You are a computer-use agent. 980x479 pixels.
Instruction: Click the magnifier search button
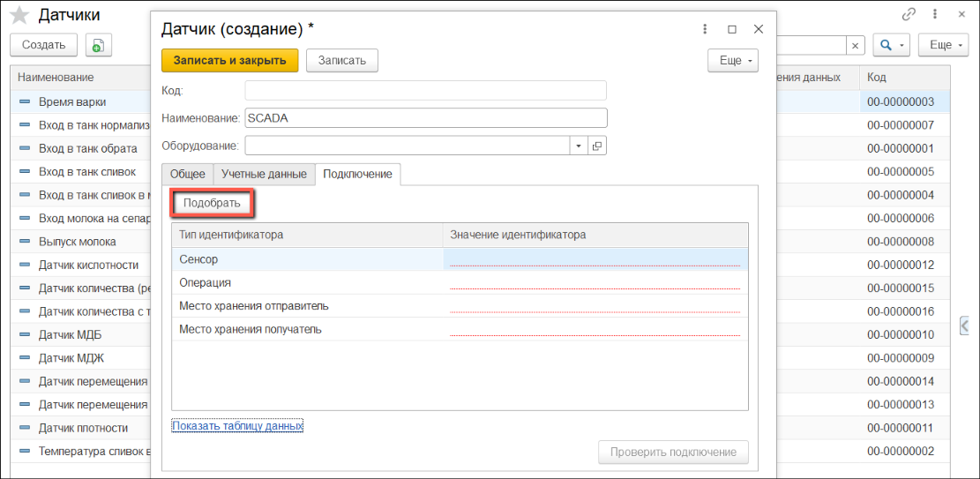click(x=891, y=45)
